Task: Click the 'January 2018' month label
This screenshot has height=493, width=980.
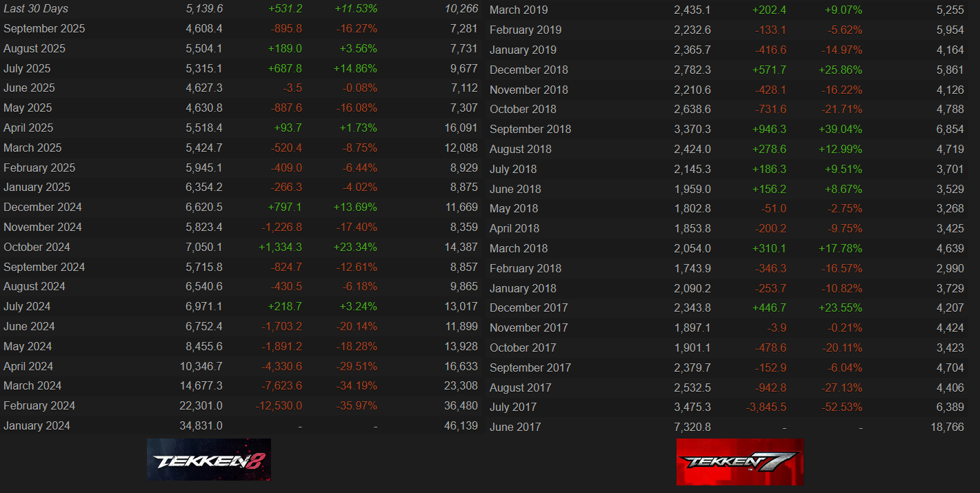Action: 523,288
